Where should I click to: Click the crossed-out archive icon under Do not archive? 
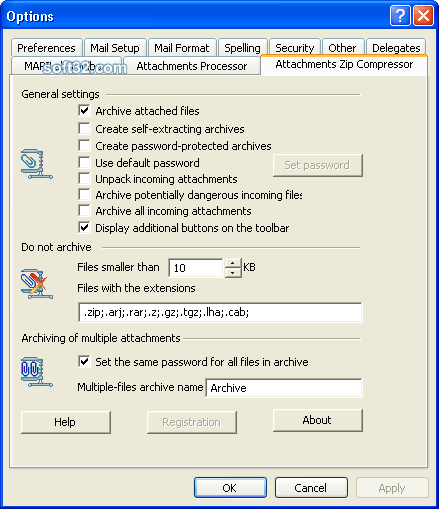click(x=37, y=284)
